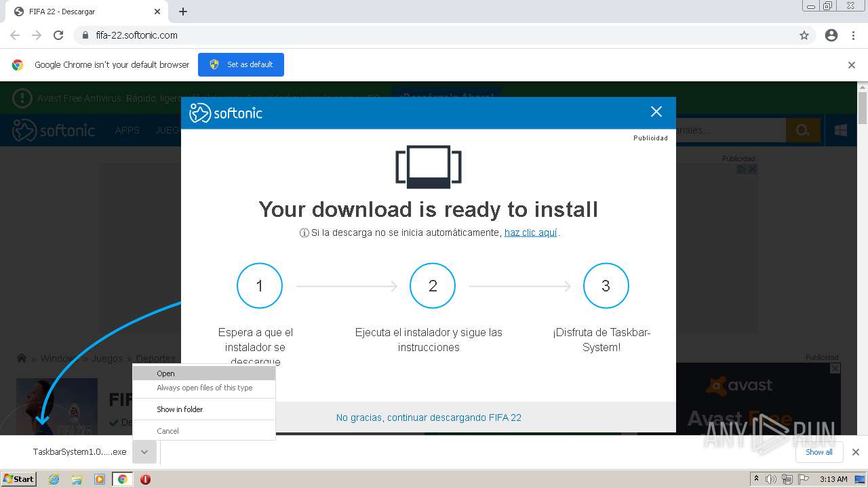This screenshot has height=488, width=868.
Task: Click the site search magnifier button
Action: [803, 130]
